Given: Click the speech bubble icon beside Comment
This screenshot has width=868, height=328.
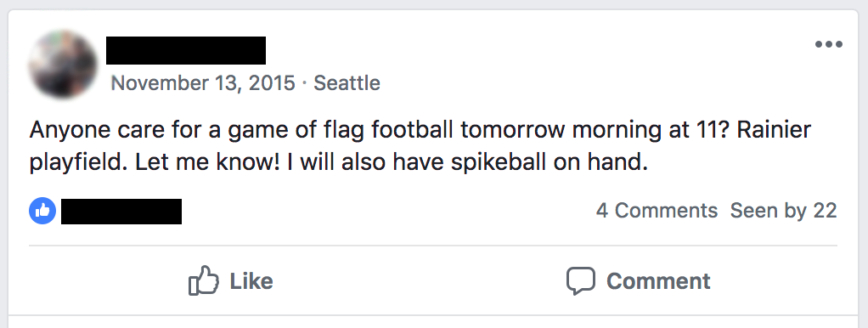Looking at the screenshot, I should pos(581,281).
